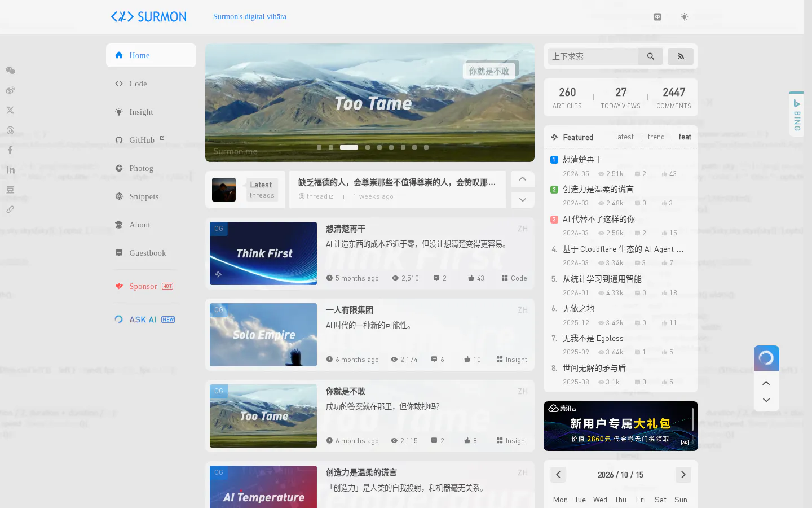Viewport: 812px width, 508px height.
Task: Open the RSS feed button
Action: (681, 56)
